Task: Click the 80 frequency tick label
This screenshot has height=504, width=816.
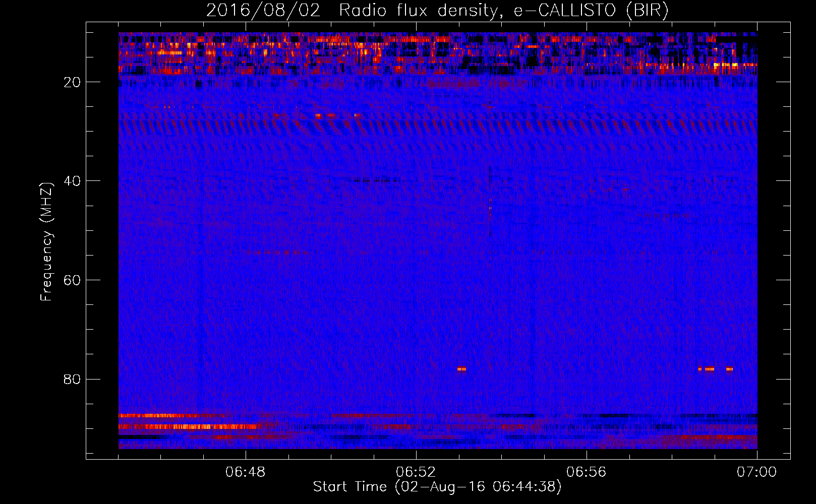Action: [73, 379]
